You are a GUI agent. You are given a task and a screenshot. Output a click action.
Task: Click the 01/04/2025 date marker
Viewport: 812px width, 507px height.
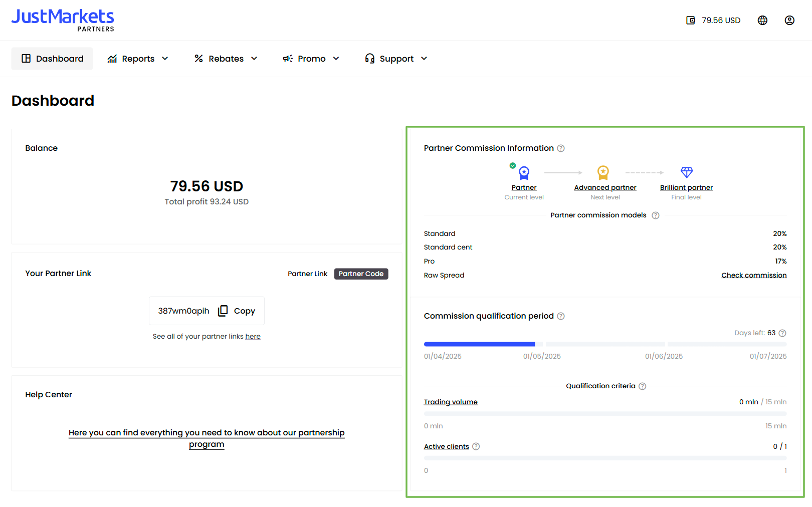(443, 356)
